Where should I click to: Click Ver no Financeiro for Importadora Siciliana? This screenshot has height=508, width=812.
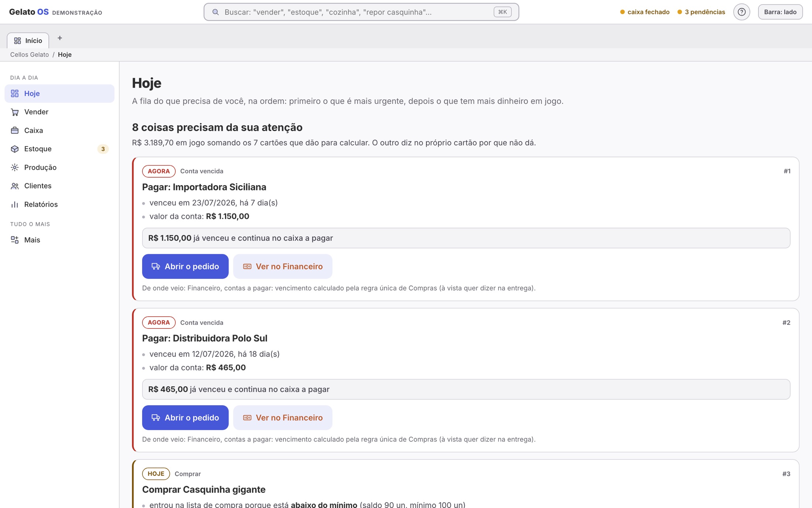[283, 266]
